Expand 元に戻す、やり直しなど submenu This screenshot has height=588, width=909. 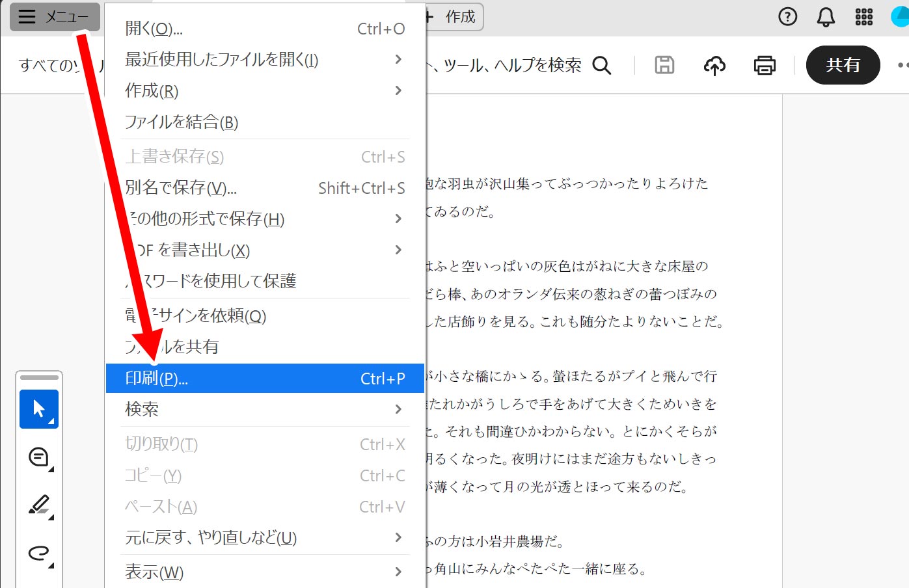pos(398,538)
